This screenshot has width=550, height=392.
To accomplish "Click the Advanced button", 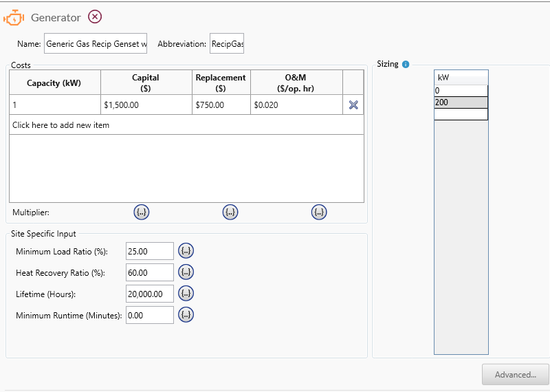I will (515, 375).
